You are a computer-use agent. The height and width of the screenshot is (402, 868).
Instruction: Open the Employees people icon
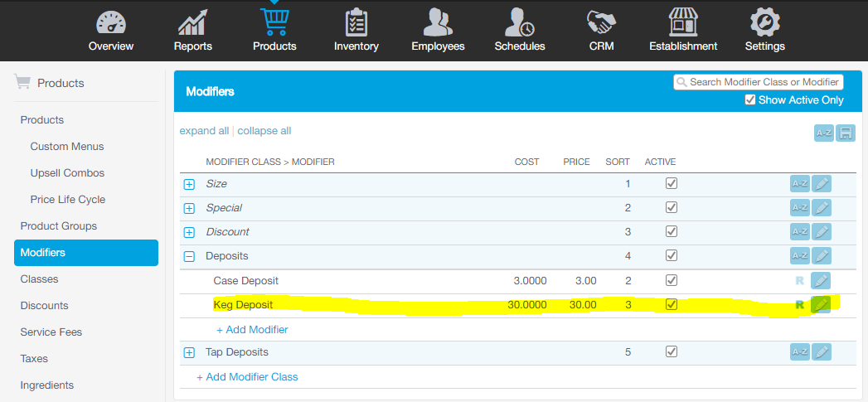tap(438, 23)
